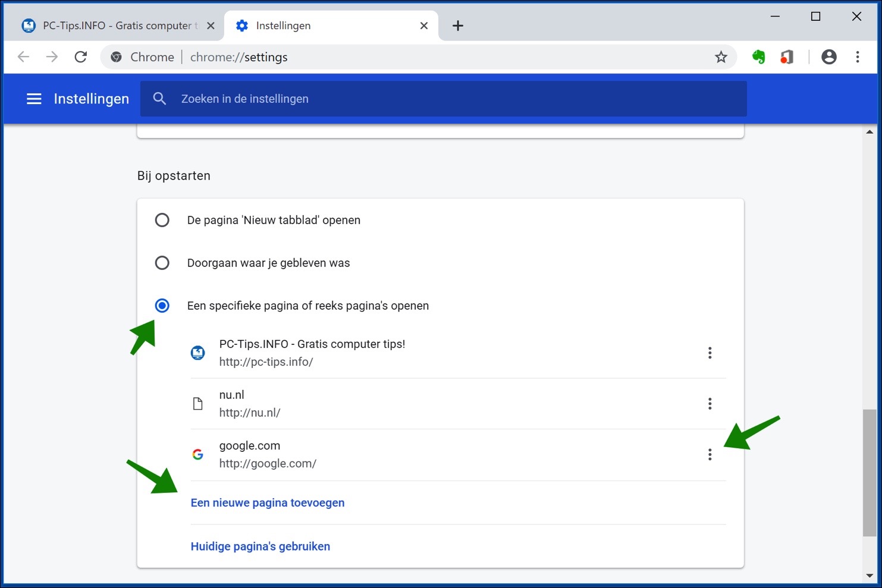Close the PC-Tips.INFO tab

tap(211, 26)
